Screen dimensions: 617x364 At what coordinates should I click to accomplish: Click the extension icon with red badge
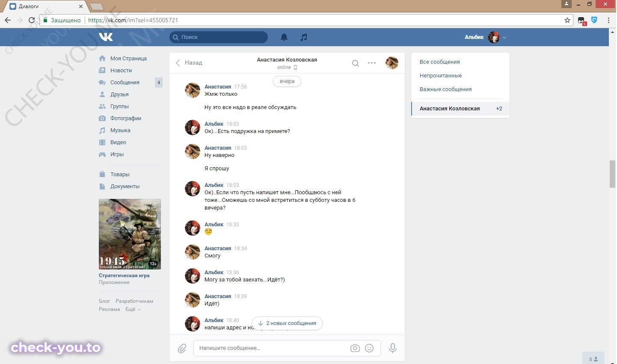[581, 21]
